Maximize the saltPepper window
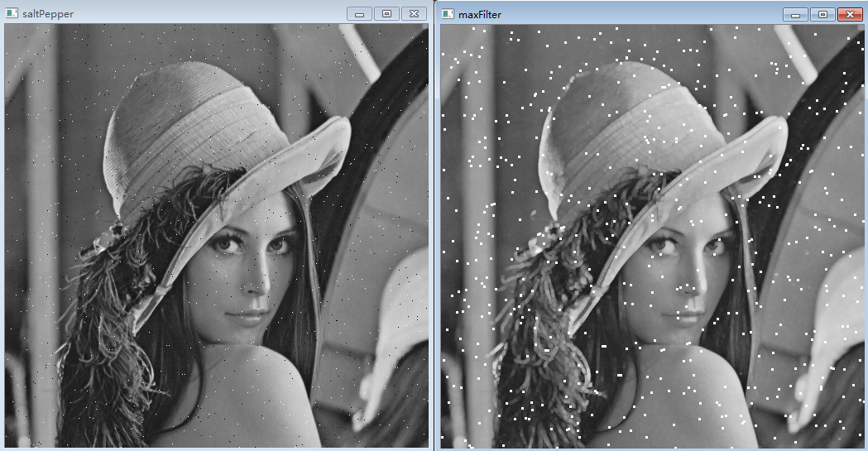Viewport: 868px width, 451px height. pyautogui.click(x=386, y=14)
